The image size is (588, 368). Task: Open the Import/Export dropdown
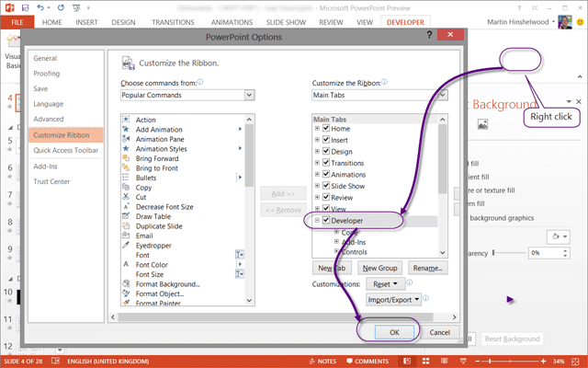pyautogui.click(x=393, y=300)
